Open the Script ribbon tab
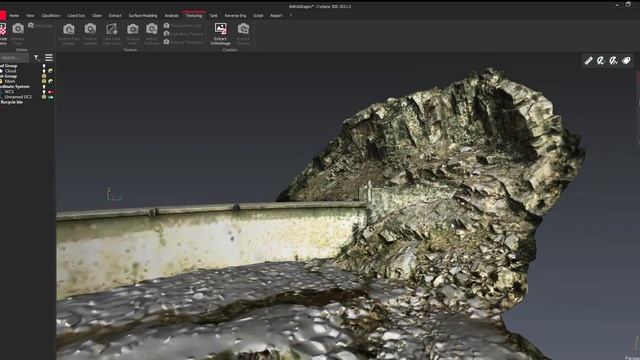This screenshot has width=640, height=360. 258,16
